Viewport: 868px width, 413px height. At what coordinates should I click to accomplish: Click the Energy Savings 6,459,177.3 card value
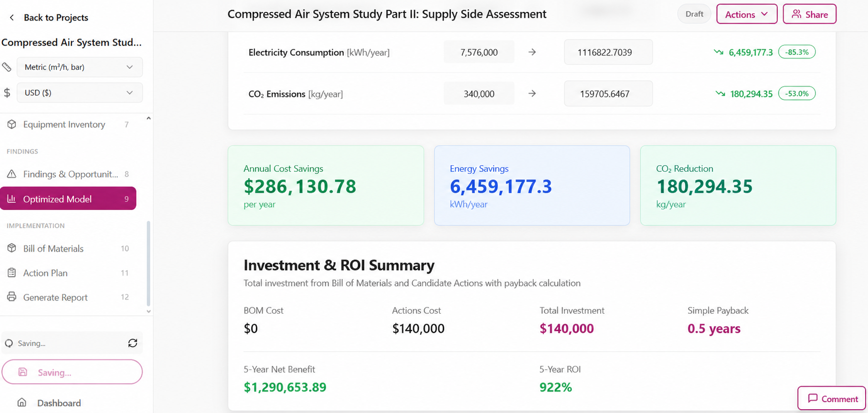pyautogui.click(x=501, y=186)
